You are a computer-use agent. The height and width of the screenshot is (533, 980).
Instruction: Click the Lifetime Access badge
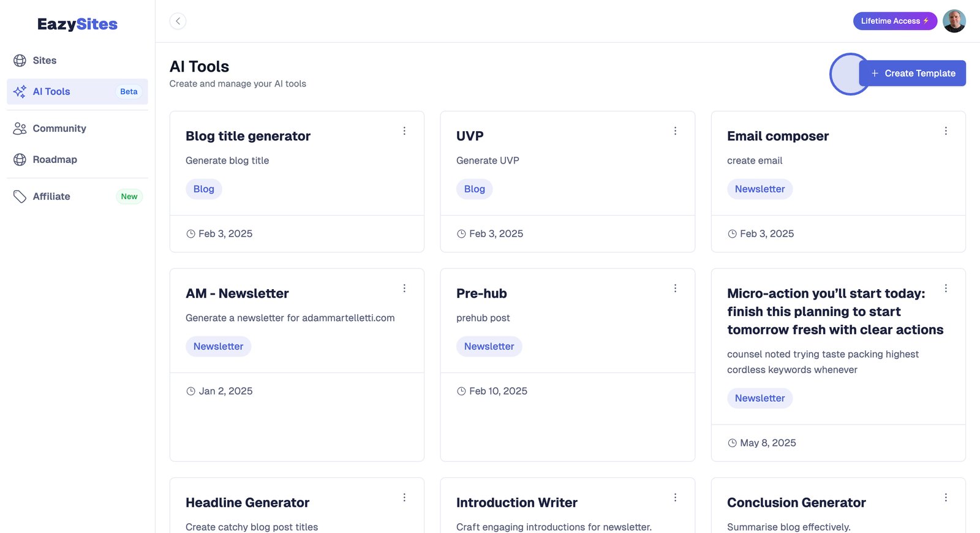pos(894,21)
